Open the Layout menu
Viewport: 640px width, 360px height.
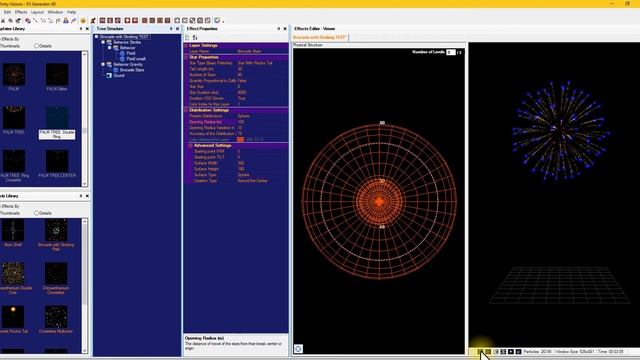[38, 12]
